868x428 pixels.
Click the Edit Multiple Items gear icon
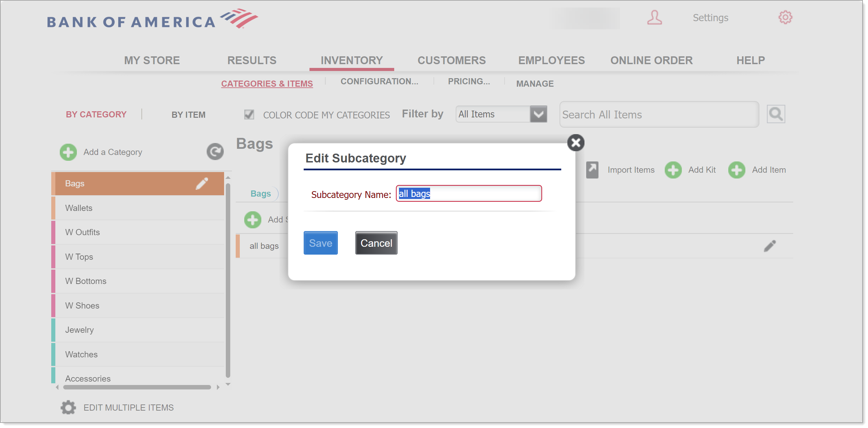tap(68, 408)
